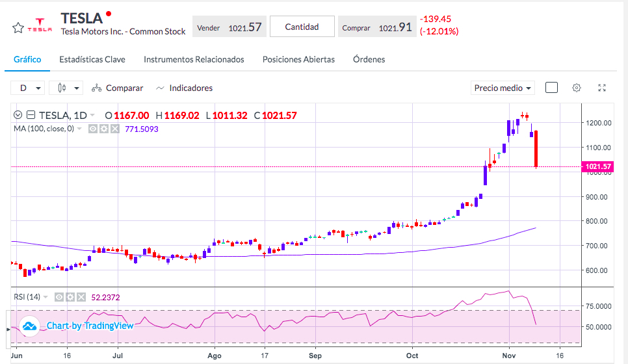The width and height of the screenshot is (628, 364).
Task: Open the Precio medio dropdown
Action: click(503, 88)
